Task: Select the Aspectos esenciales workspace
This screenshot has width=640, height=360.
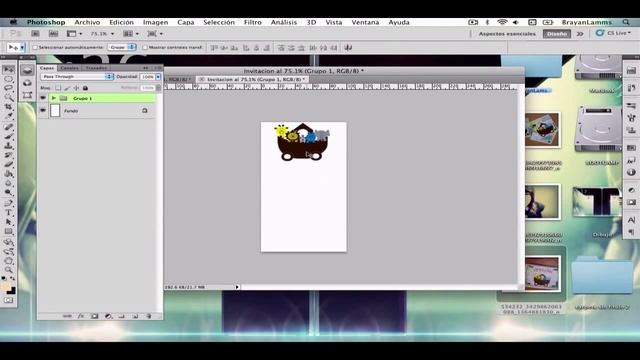Action: (507, 34)
